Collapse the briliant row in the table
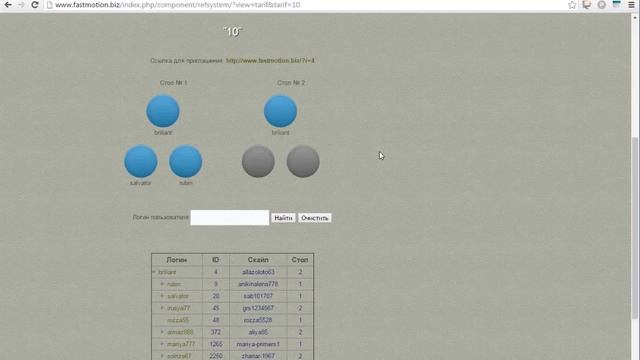The image size is (640, 360). 154,272
